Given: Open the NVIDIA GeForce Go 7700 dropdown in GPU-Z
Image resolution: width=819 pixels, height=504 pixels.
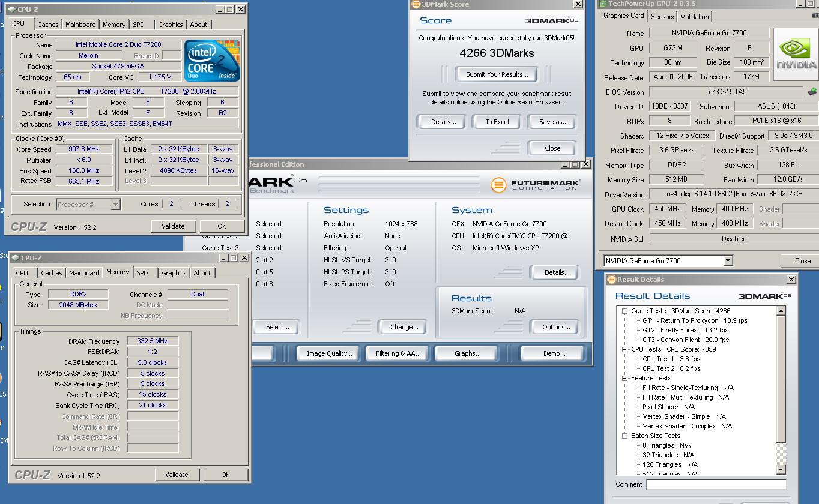Looking at the screenshot, I should (728, 260).
